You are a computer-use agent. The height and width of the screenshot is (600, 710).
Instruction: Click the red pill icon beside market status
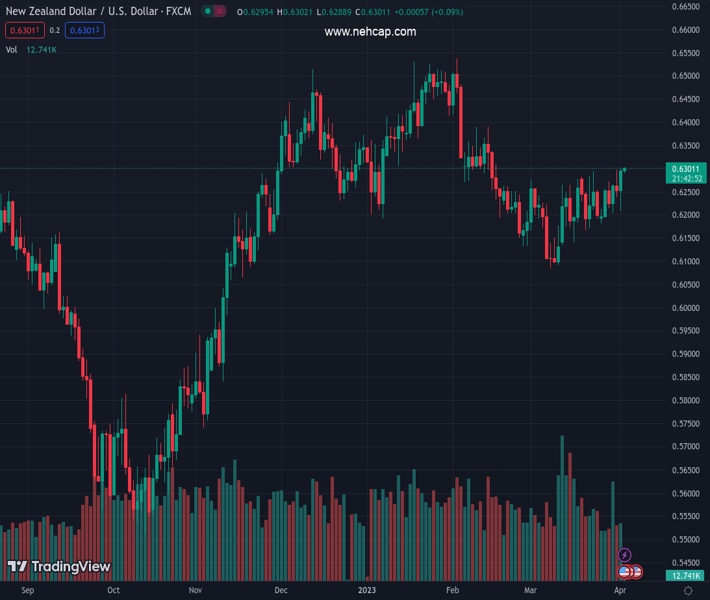221,11
